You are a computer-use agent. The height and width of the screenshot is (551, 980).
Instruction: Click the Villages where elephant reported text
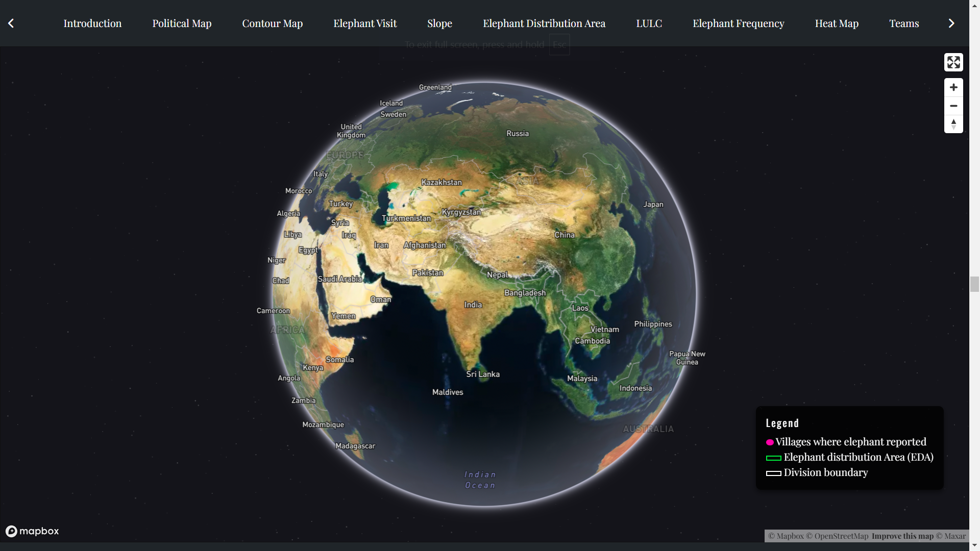coord(851,442)
